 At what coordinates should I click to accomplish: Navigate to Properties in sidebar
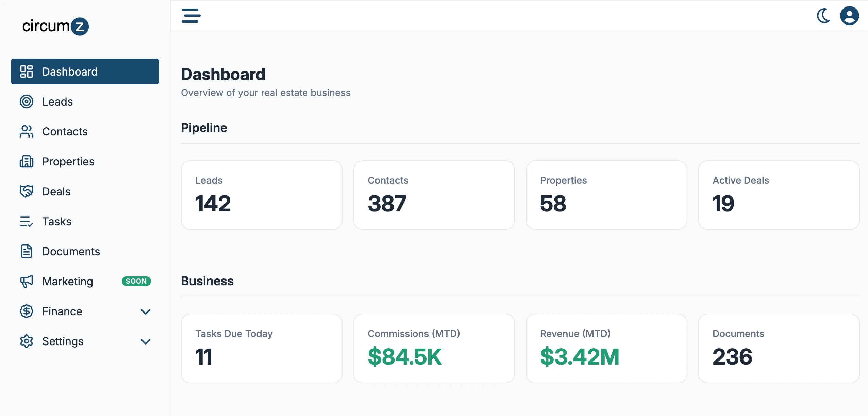[x=85, y=161]
